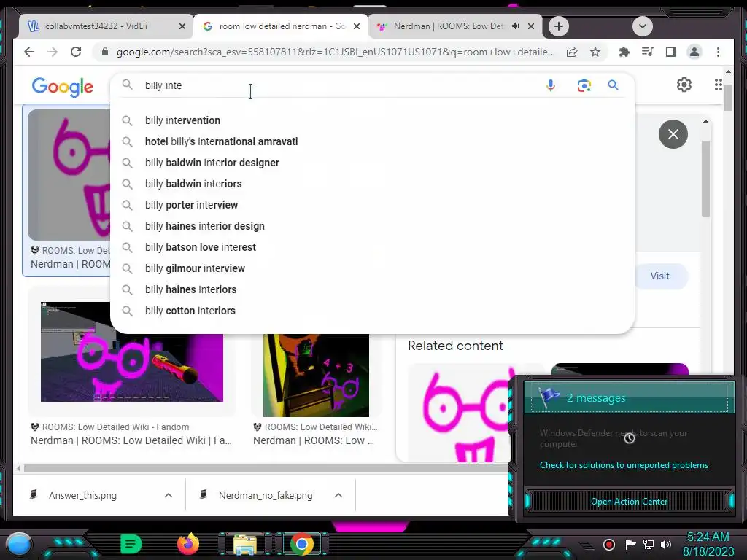Viewport: 747px width, 560px height.
Task: Start Google voice search microphone
Action: [550, 85]
